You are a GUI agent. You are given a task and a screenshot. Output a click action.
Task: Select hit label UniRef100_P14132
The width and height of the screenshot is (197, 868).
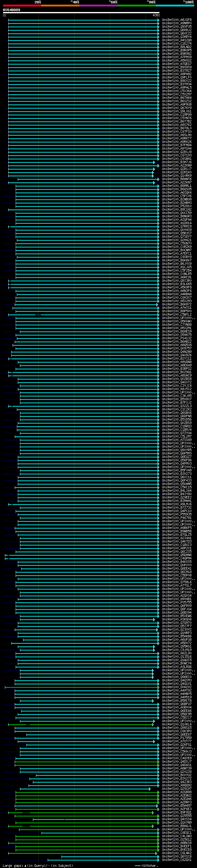177,338
